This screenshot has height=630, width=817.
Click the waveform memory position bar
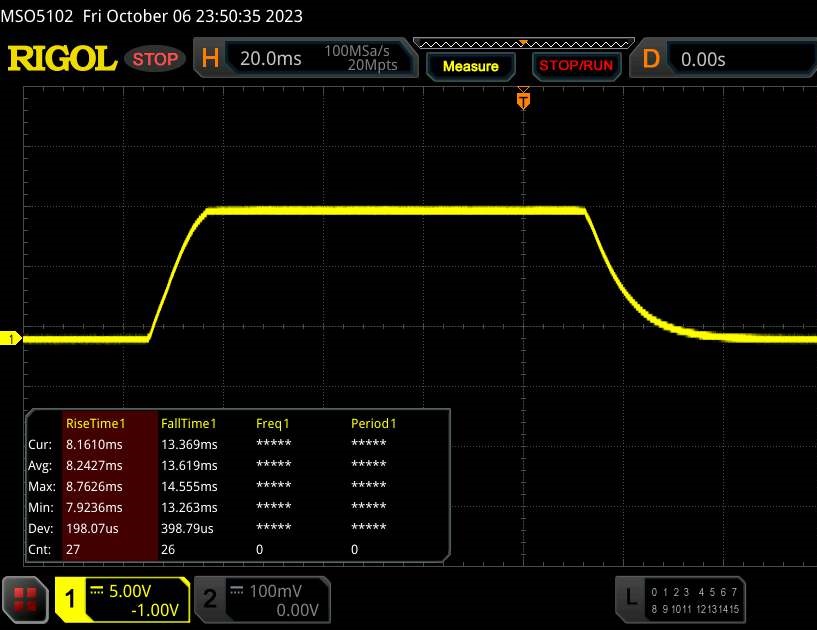524,43
